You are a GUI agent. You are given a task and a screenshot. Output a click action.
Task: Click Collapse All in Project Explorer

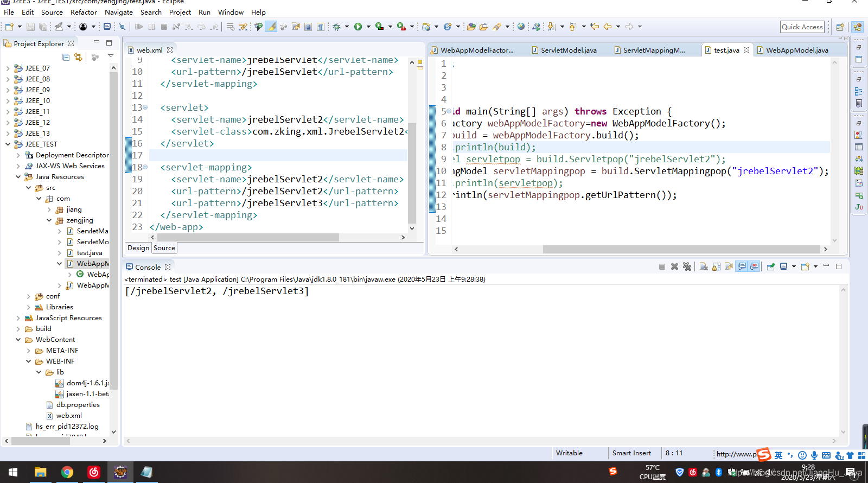click(66, 57)
